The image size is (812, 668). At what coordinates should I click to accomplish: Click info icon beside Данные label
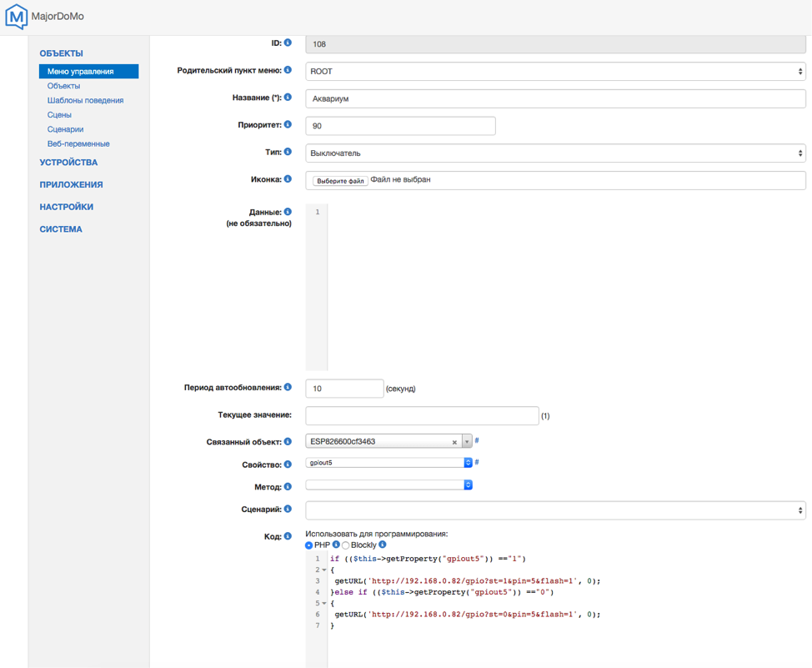click(x=288, y=212)
